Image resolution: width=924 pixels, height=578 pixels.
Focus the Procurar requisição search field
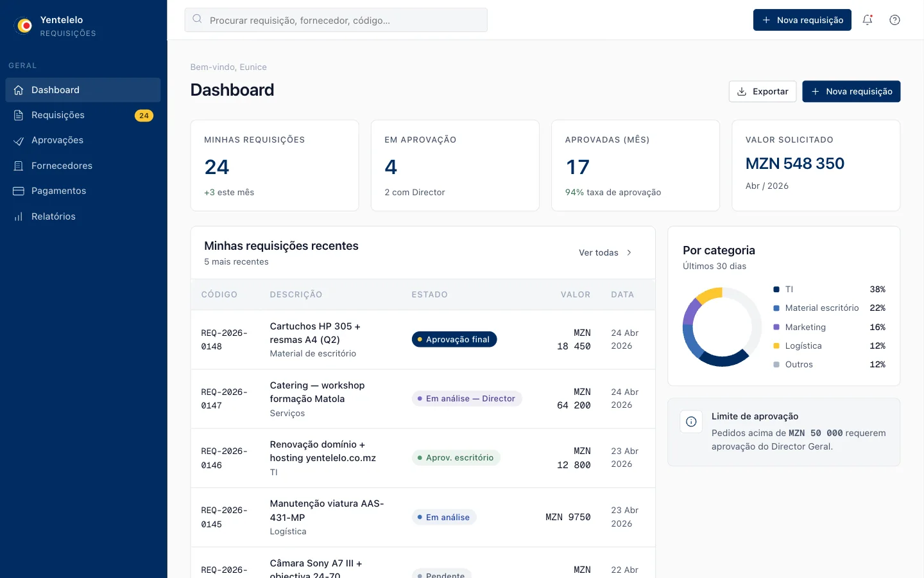pos(336,20)
